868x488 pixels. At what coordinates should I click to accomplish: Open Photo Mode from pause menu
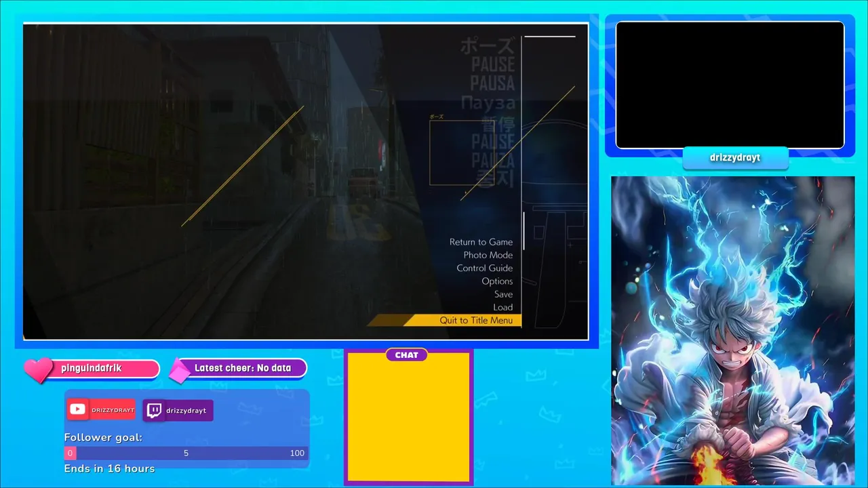pos(488,255)
